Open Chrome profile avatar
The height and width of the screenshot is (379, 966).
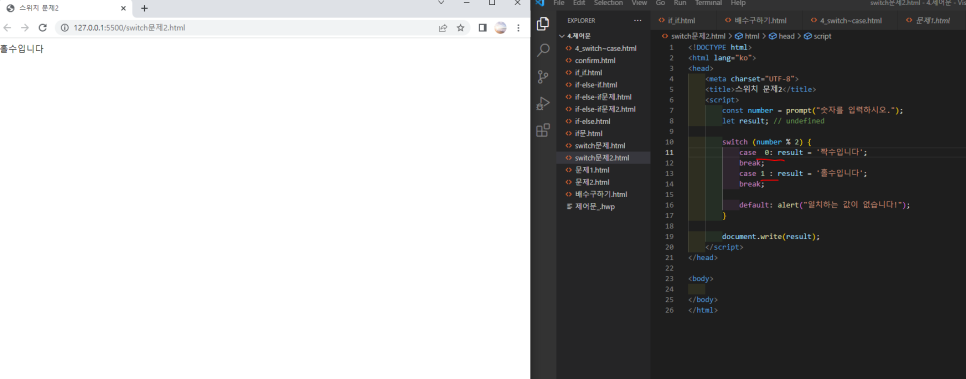[x=500, y=28]
